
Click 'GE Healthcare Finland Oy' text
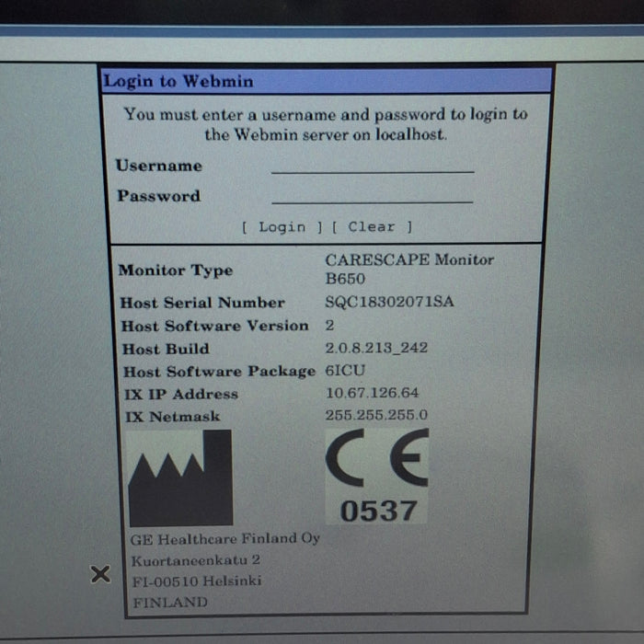coord(225,539)
